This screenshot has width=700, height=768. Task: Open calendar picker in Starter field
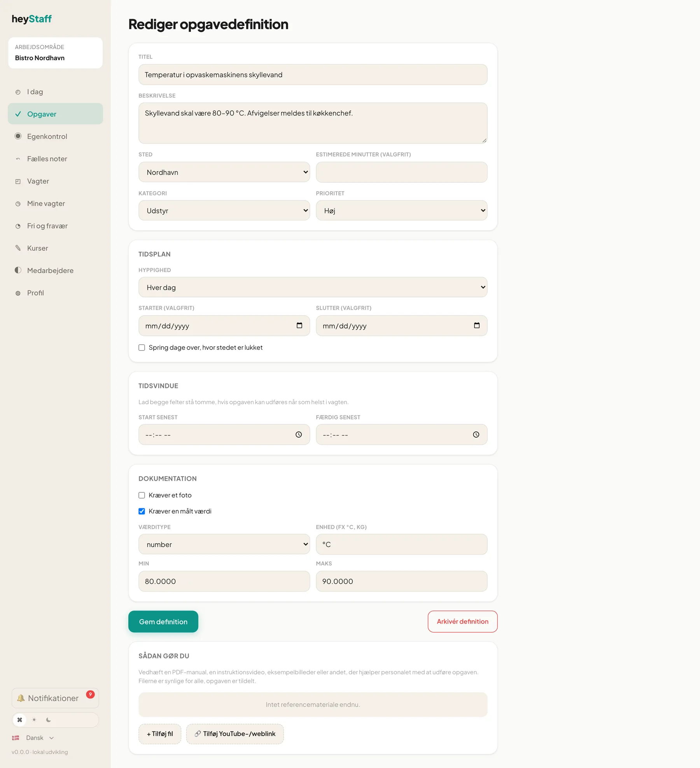299,325
